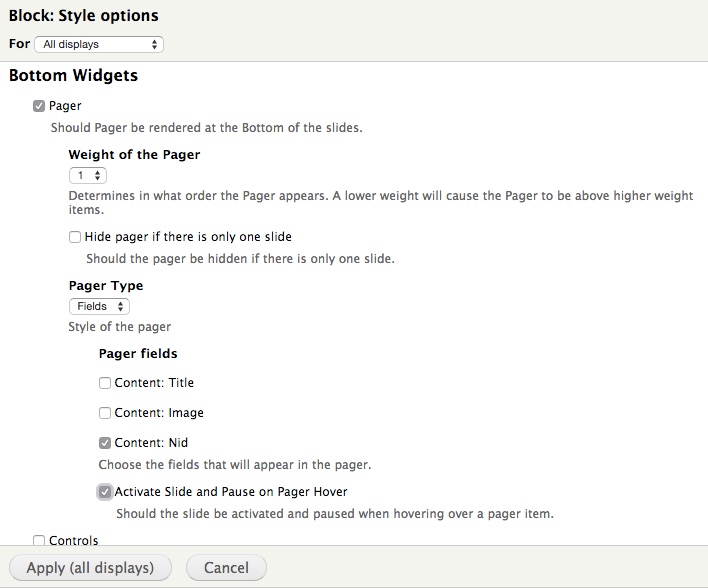Enable the Controls checkbox

(39, 541)
